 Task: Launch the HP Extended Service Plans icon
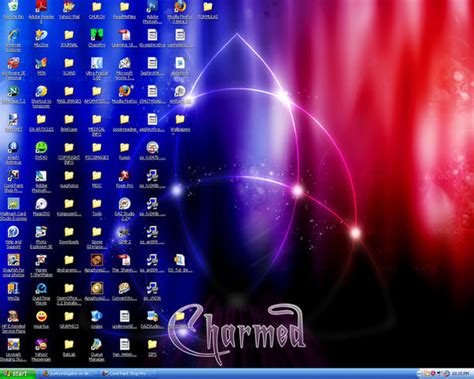click(x=13, y=322)
